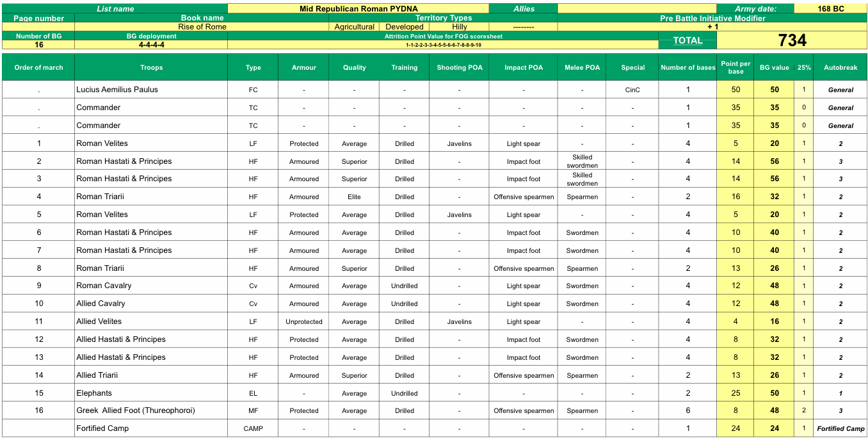The height and width of the screenshot is (438, 868).
Task: Select the BG deployment value '4-4-4-4'
Action: click(151, 45)
